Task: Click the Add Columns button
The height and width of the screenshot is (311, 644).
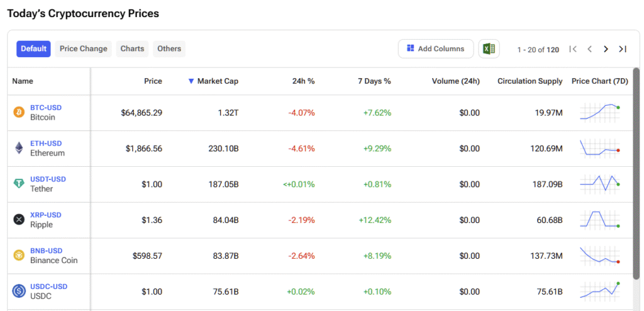Action: [x=435, y=49]
